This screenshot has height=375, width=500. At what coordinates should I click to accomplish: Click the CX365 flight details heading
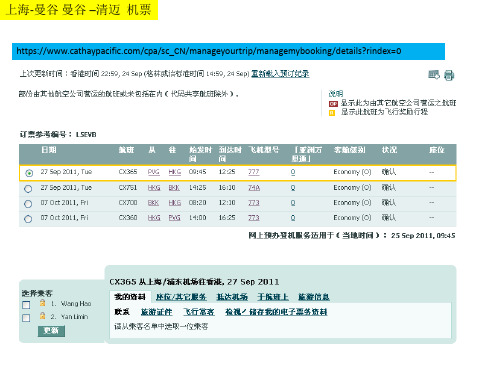click(x=194, y=282)
